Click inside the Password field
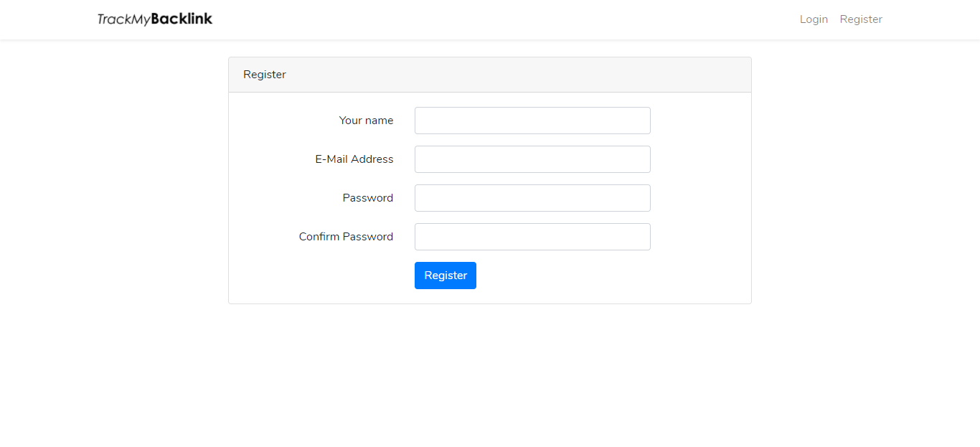Viewport: 980px width, 447px height. 532,198
